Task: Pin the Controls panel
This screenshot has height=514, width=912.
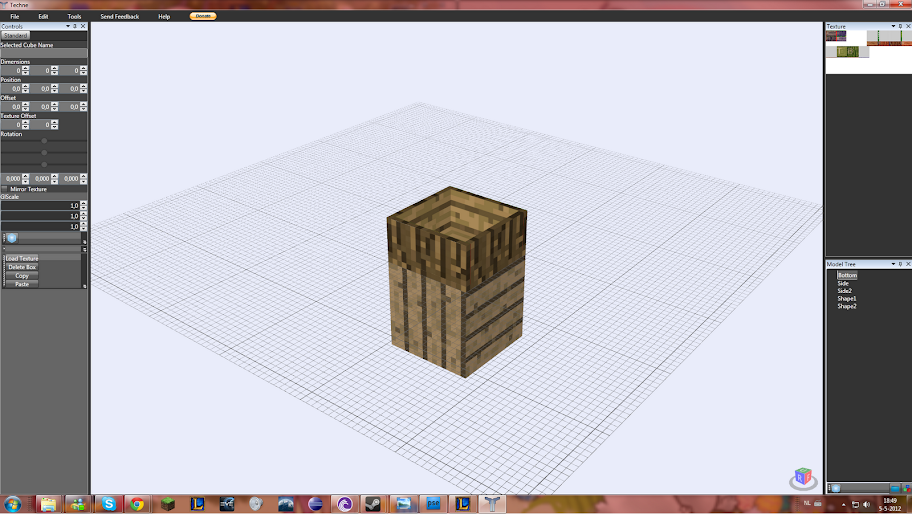Action: coord(75,26)
